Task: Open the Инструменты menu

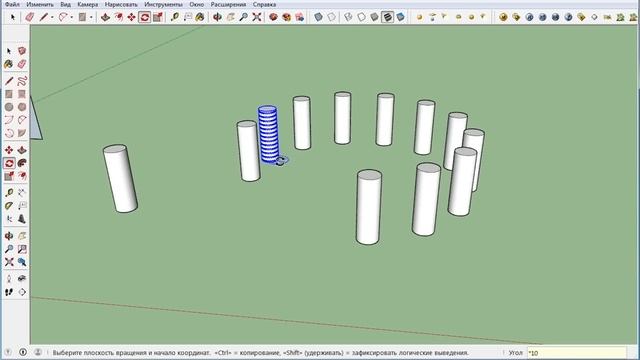Action: (163, 4)
